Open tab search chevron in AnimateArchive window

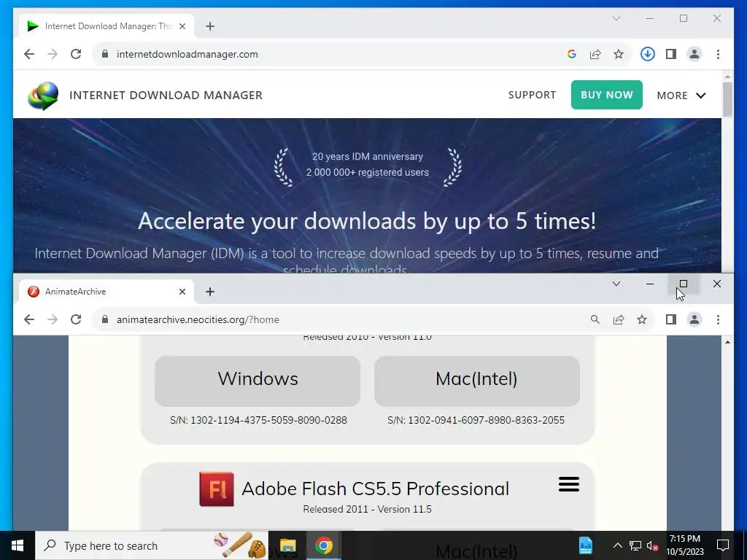[616, 284]
